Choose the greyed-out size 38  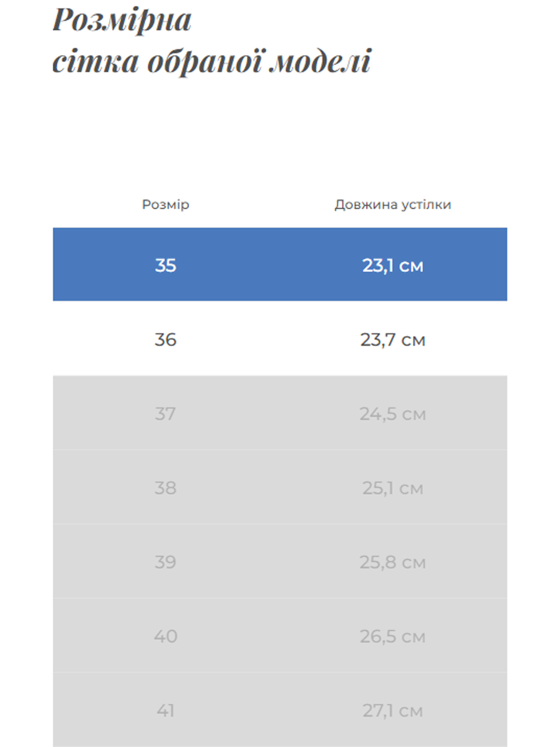[x=166, y=488]
